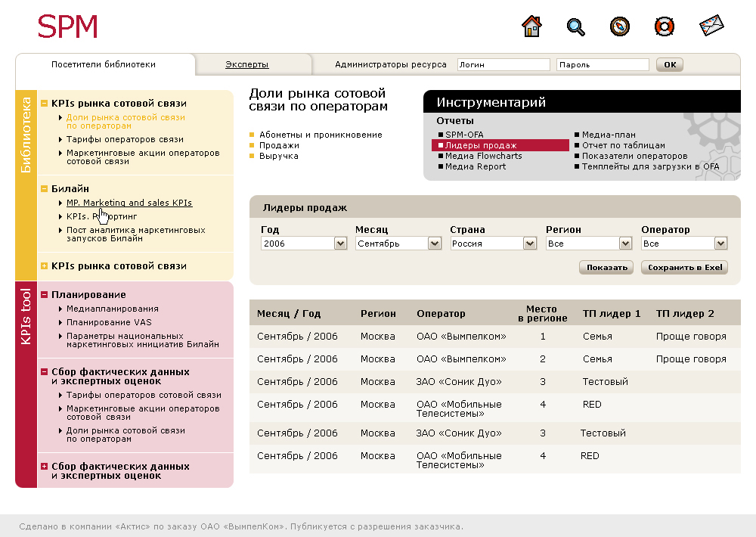The height and width of the screenshot is (537, 756).
Task: Collapse the Билайн section
Action: [x=45, y=188]
